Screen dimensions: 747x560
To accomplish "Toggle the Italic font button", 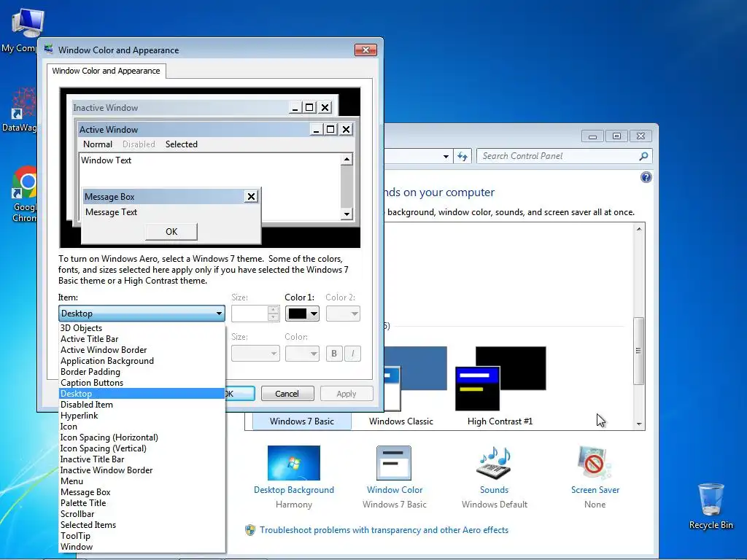I will coord(352,354).
